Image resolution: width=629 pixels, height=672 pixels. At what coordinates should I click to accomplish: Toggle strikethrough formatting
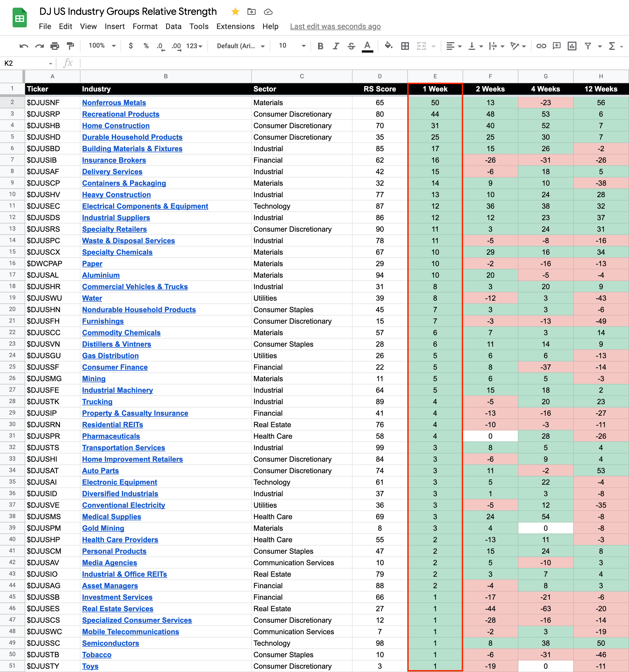click(x=351, y=46)
